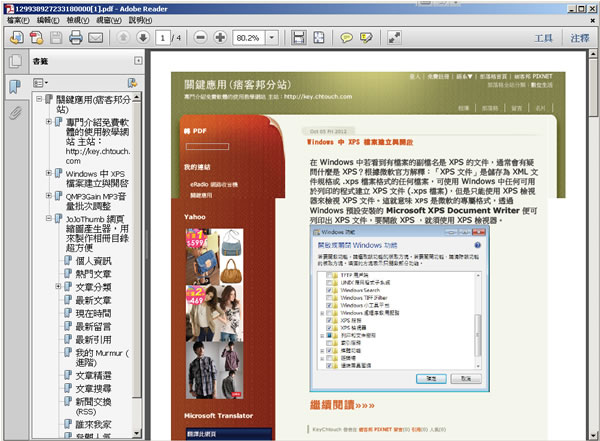Select the 個人資訊 bookmark
The height and width of the screenshot is (441, 600).
93,261
